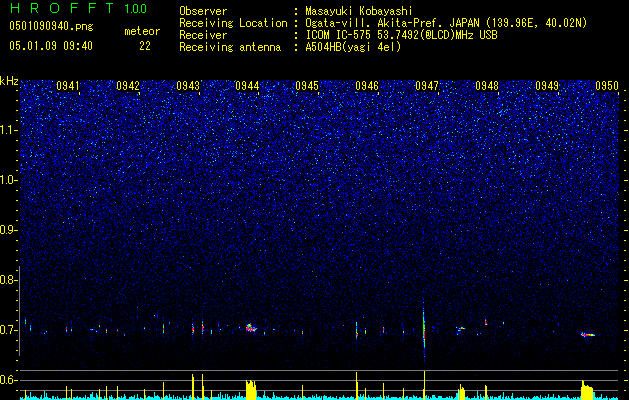Screen dimensions: 629x400
Task: Click the tall vertical echo streak at 0947
Action: [x=424, y=329]
